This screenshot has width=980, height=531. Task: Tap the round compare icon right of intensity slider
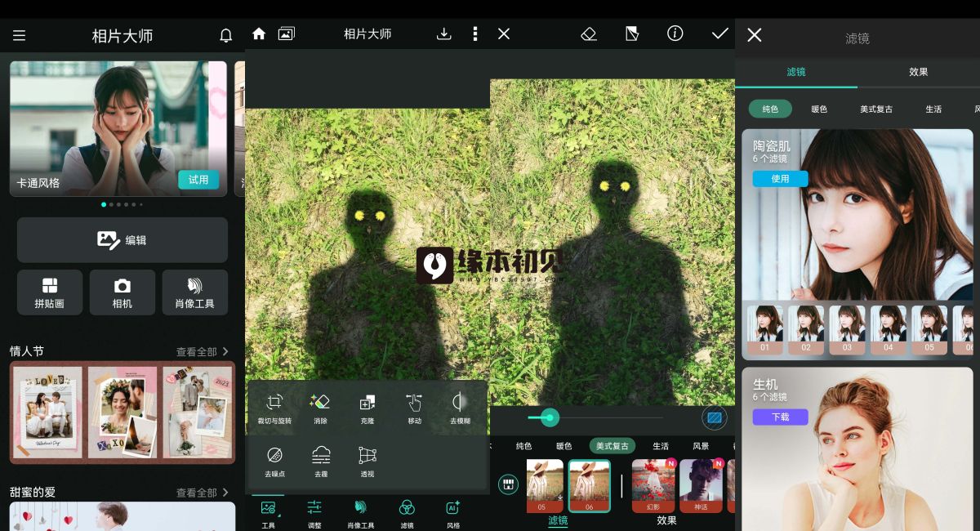(715, 417)
